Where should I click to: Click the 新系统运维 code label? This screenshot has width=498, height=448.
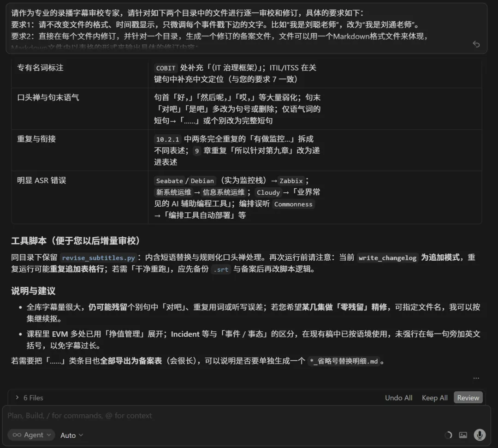coord(173,192)
